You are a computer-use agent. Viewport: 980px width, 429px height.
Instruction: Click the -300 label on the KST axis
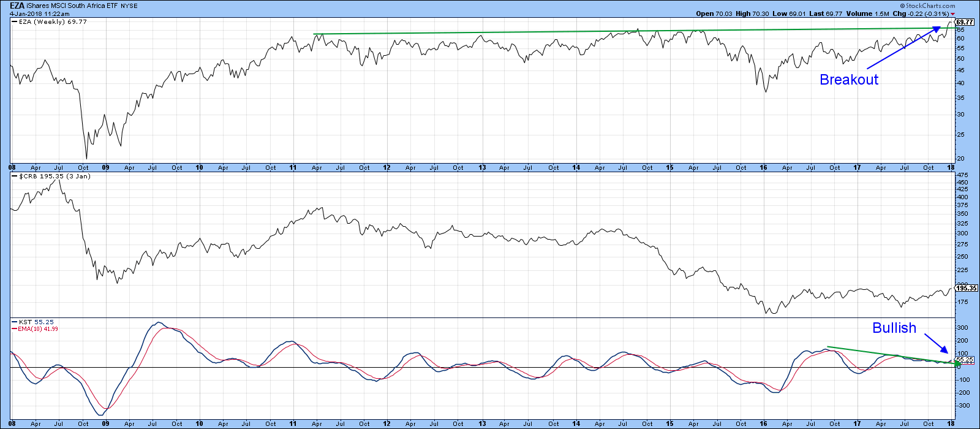[963, 406]
